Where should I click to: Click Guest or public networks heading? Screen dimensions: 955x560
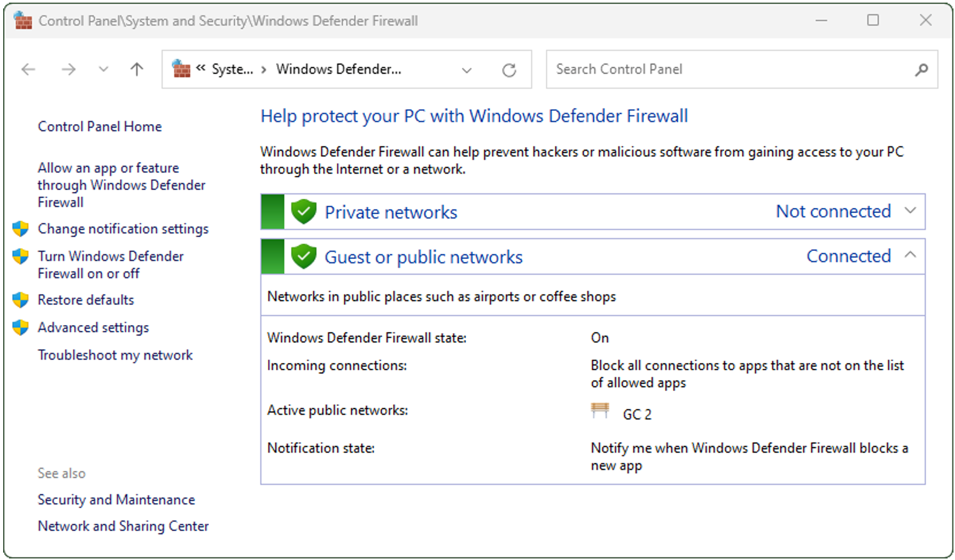click(x=424, y=257)
